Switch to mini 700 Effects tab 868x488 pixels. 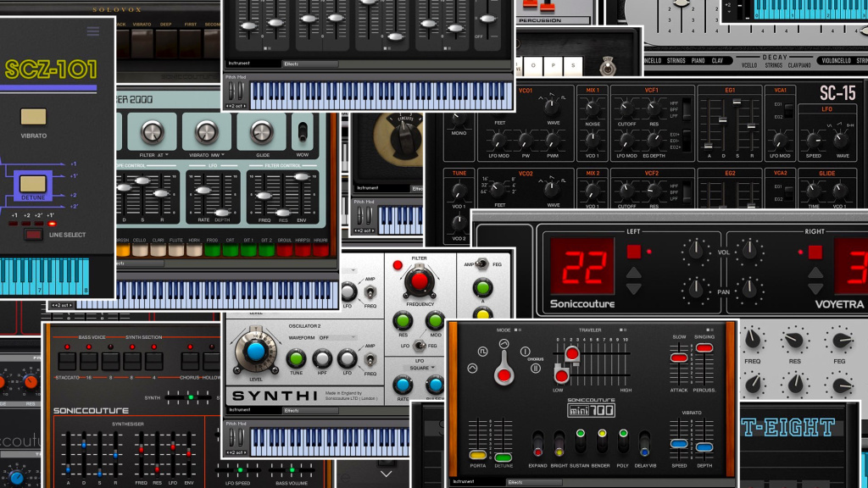point(533,482)
